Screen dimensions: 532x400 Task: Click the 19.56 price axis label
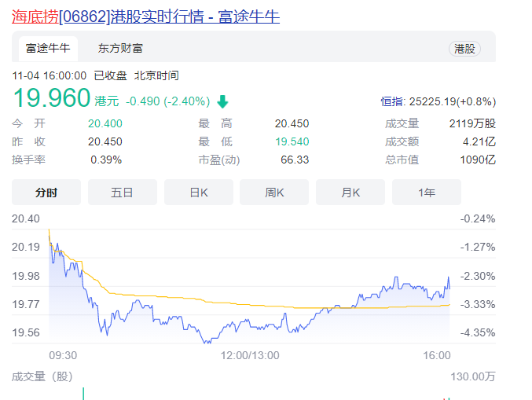click(x=26, y=332)
